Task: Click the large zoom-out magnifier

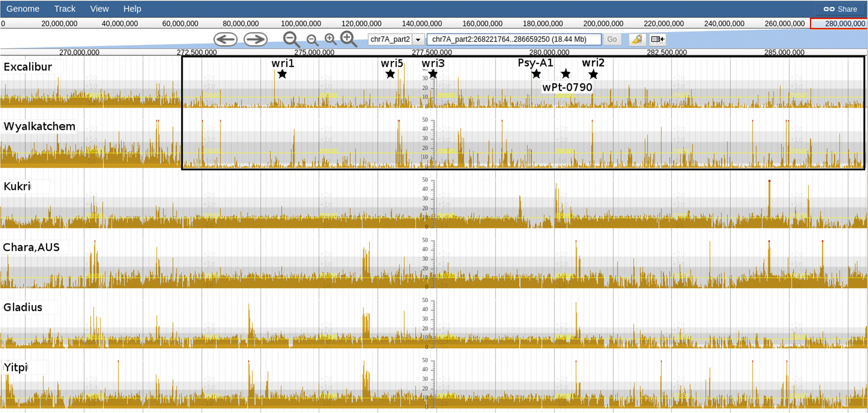Action: pos(292,39)
